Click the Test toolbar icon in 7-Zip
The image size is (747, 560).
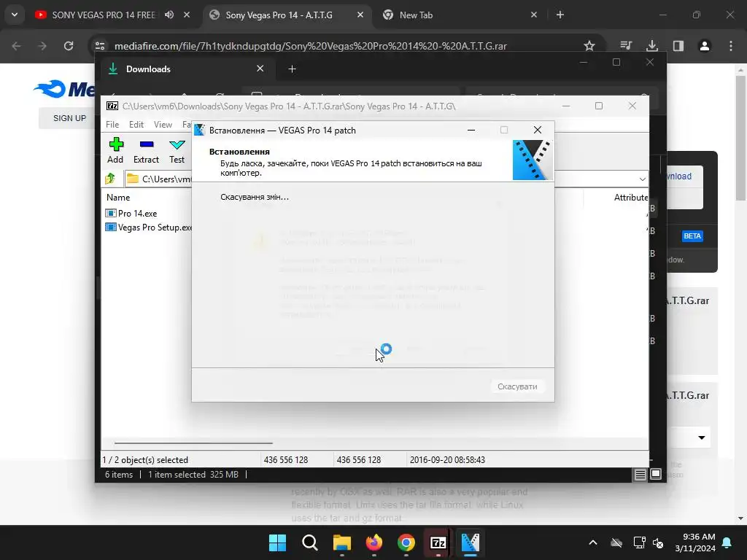pyautogui.click(x=177, y=150)
